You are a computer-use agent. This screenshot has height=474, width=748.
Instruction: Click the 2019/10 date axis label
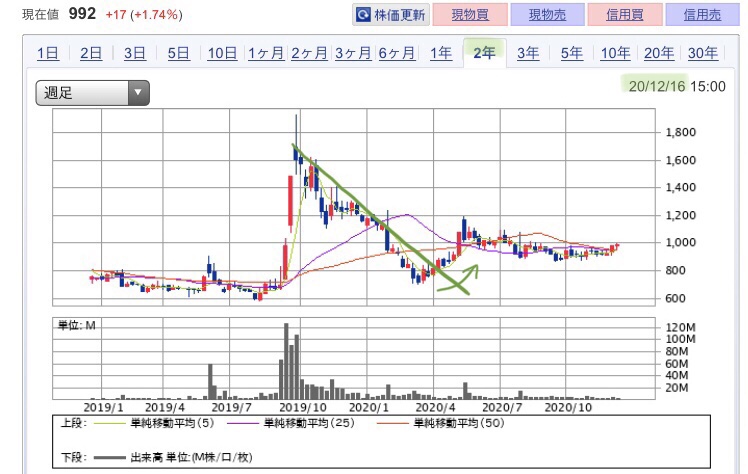(x=303, y=407)
